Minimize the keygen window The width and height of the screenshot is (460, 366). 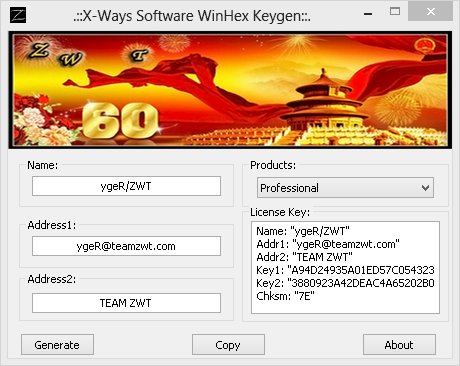(x=368, y=13)
